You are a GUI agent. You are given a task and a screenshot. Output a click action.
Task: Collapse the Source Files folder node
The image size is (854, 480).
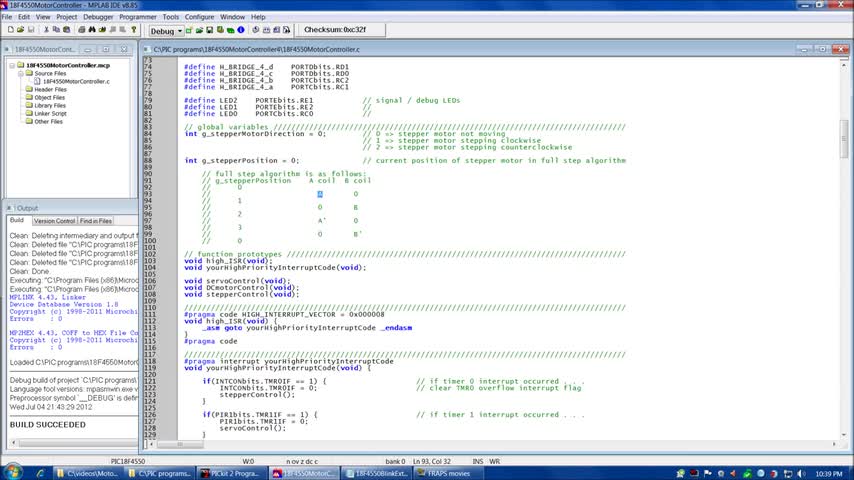point(20,74)
